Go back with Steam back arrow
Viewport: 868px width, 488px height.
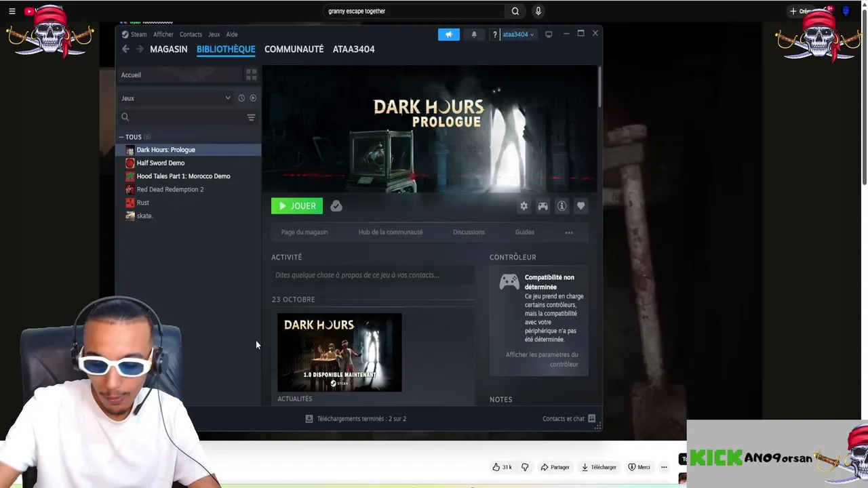click(x=125, y=49)
